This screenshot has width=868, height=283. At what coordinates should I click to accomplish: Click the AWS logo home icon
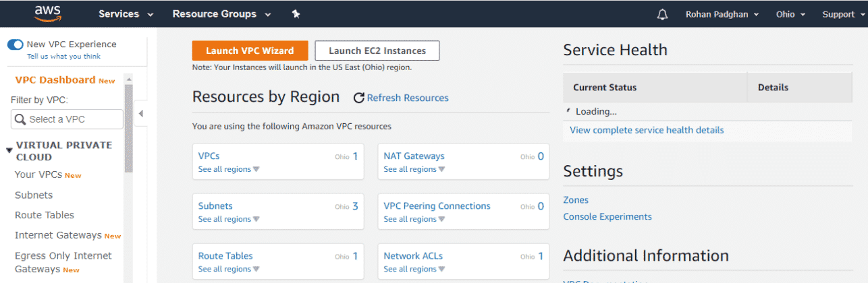(48, 13)
